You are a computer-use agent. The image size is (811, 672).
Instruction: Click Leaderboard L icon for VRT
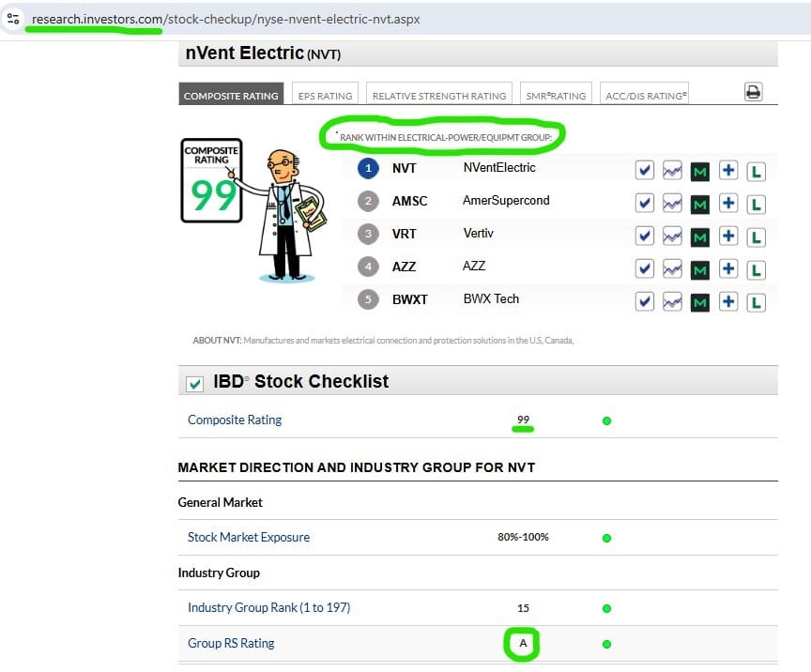757,237
